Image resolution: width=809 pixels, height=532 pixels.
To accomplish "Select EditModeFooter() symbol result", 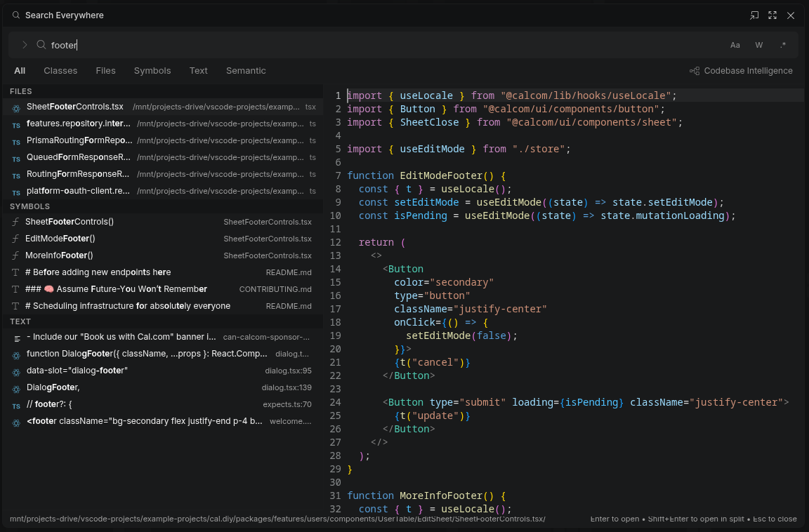I will coord(163,239).
